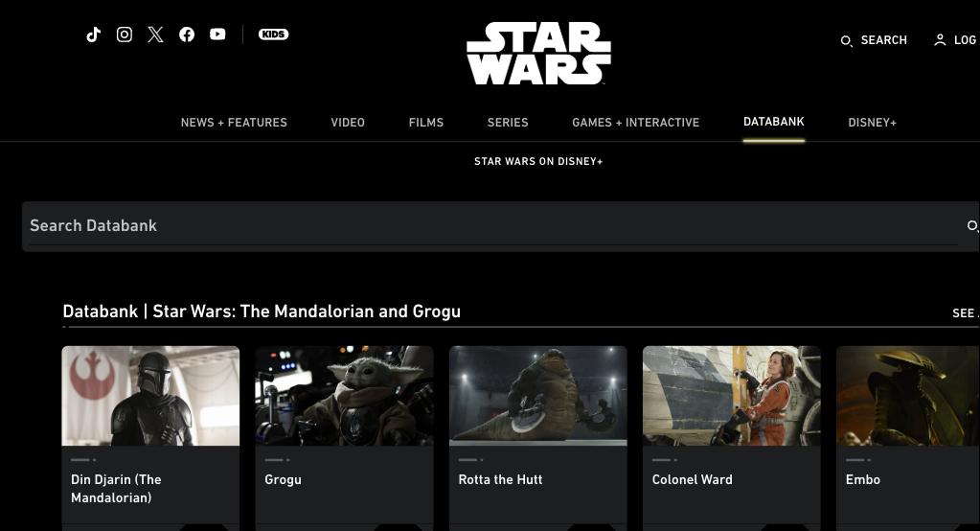Viewport: 980px width, 531px height.
Task: Focus the Search Databank input field
Action: 493,226
